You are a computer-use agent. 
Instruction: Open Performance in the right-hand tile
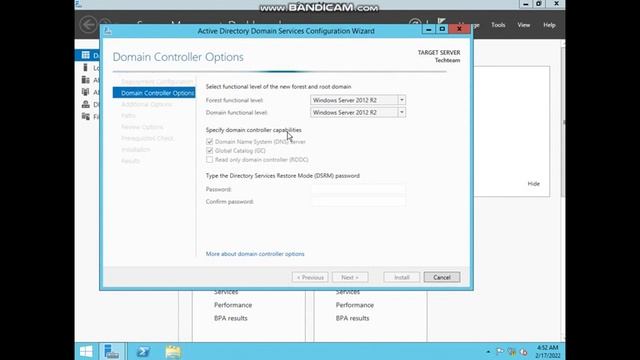tap(355, 305)
